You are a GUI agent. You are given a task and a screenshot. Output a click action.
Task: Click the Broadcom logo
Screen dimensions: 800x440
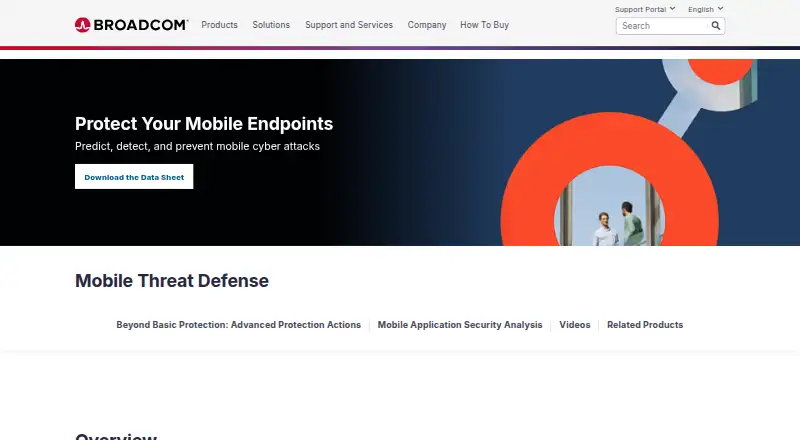click(132, 25)
